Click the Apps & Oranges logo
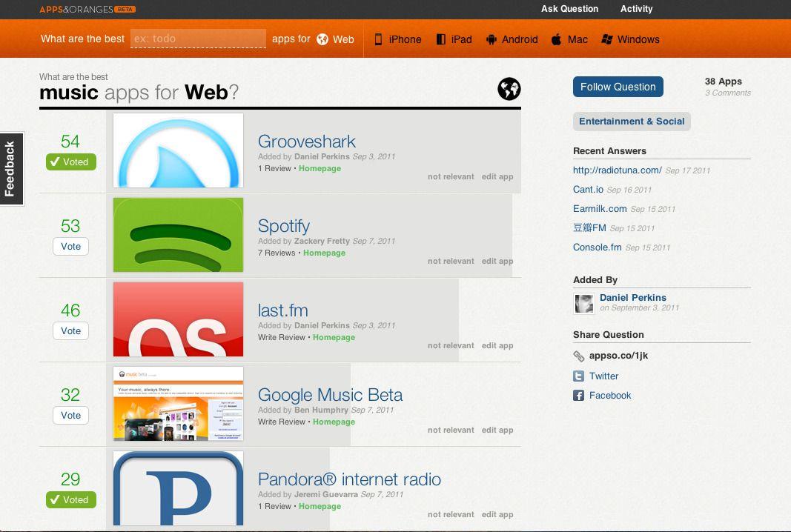 point(87,9)
